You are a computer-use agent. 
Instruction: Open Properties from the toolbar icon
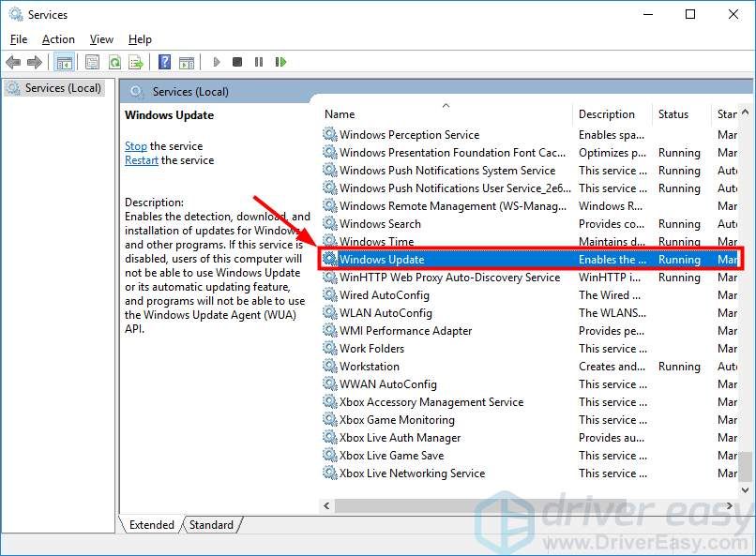pyautogui.click(x=92, y=62)
